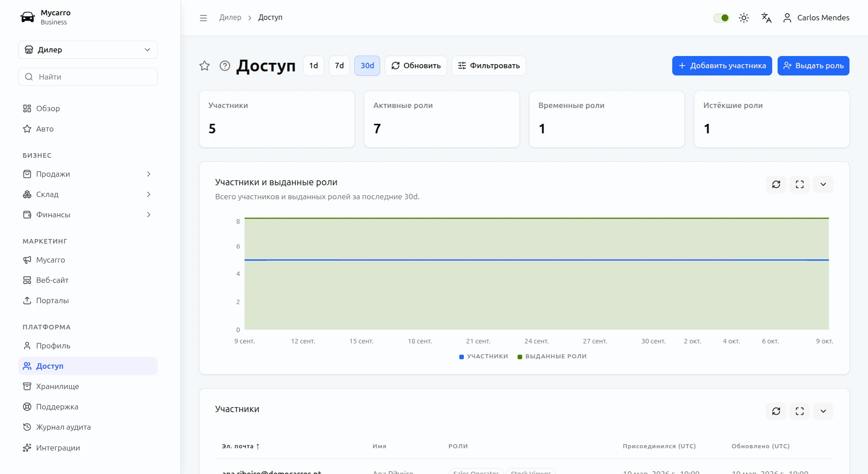Click the language translate icon

pos(766,18)
